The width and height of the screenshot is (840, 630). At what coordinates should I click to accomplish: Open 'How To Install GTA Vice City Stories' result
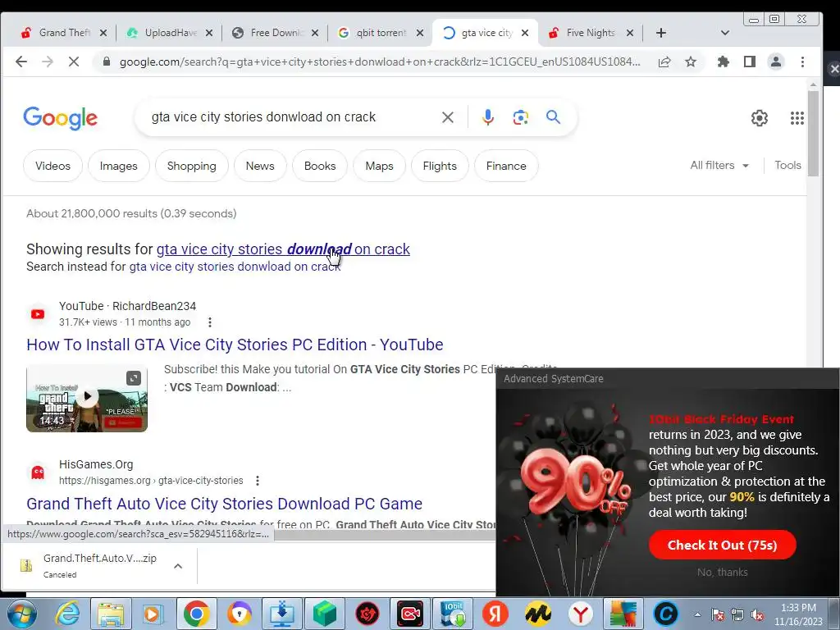pos(235,345)
